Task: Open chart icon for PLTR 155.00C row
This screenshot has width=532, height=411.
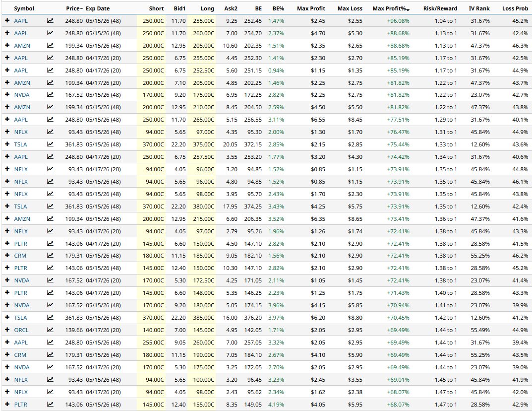Action: [x=50, y=405]
